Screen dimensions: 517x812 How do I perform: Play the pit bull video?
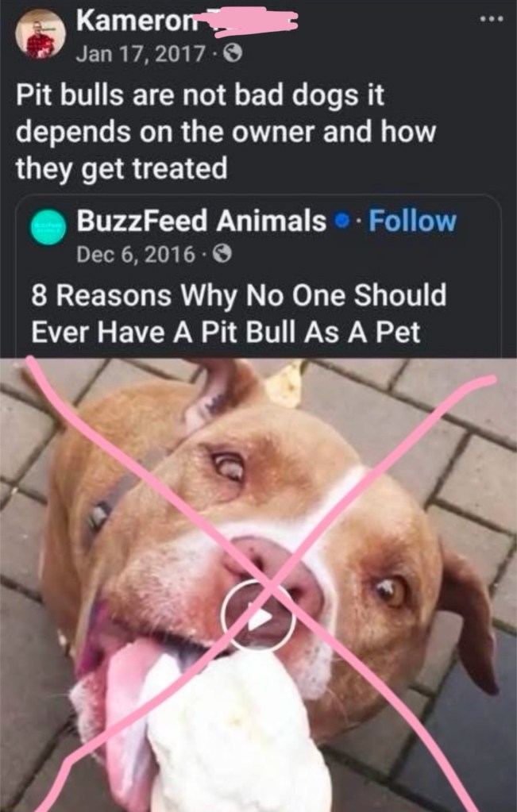coord(258,616)
